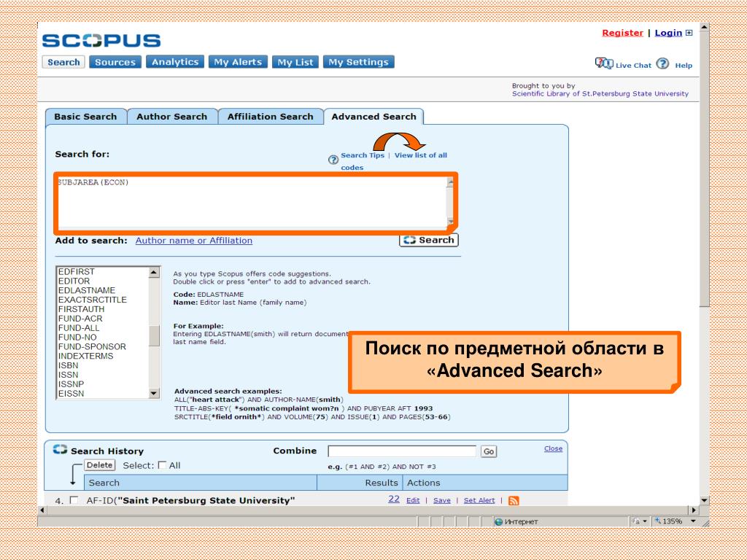
Task: Click the Login link
Action: pos(668,33)
